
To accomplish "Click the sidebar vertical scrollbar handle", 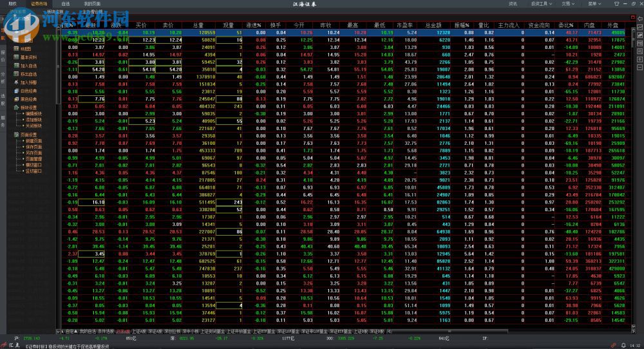I will [x=58, y=66].
